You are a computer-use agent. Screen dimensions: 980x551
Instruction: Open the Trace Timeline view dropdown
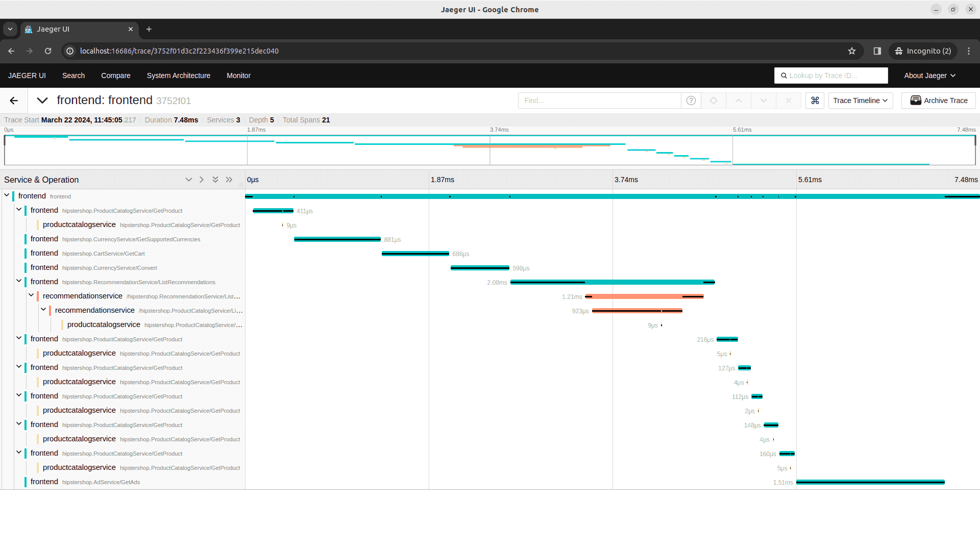tap(860, 101)
